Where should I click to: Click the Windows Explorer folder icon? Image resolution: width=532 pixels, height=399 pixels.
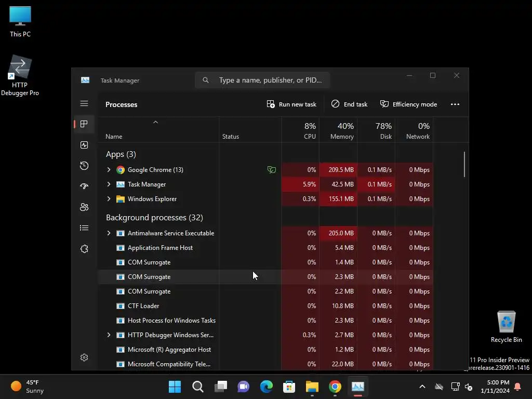121,199
